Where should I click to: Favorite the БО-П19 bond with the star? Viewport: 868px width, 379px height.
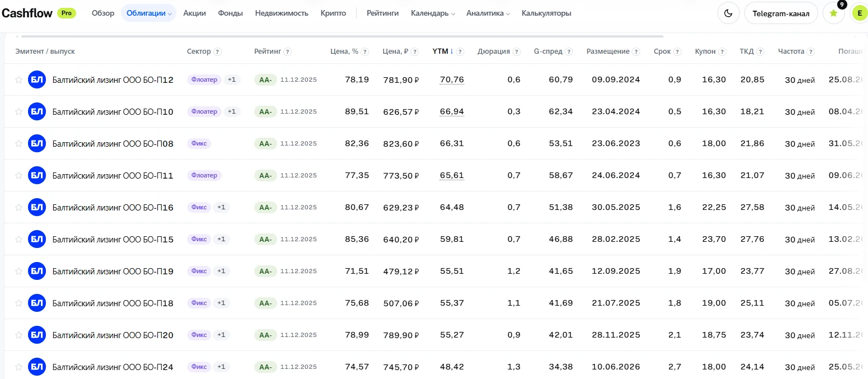click(x=18, y=271)
